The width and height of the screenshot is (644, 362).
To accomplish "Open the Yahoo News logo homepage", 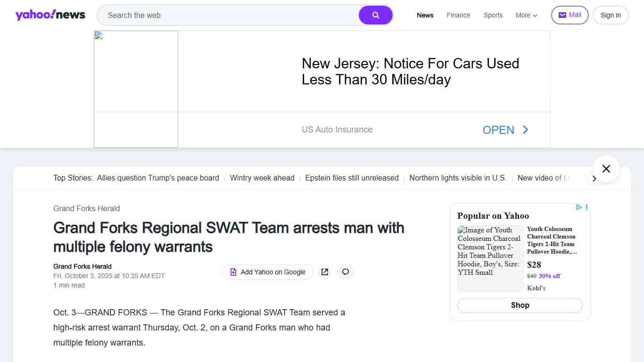I will tap(50, 15).
